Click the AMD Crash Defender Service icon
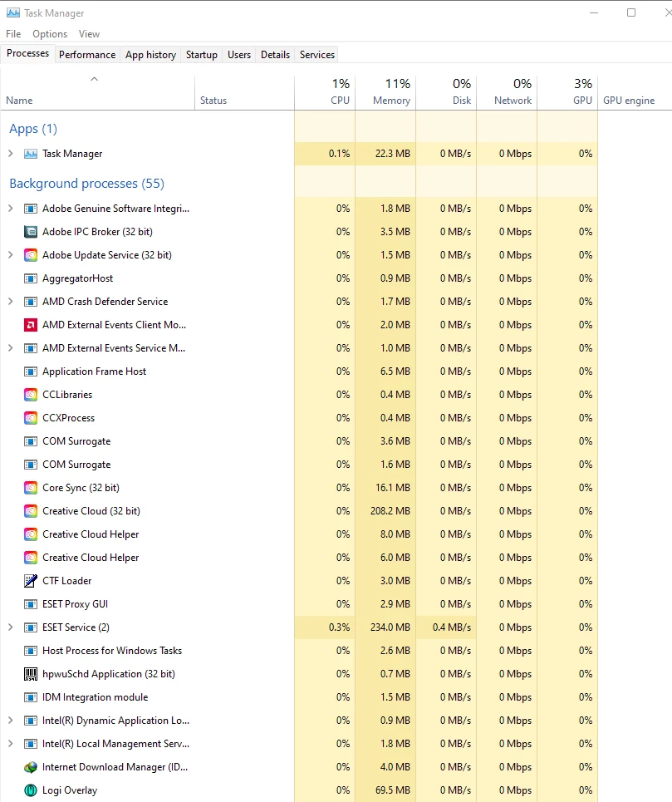This screenshot has width=672, height=802. point(31,302)
